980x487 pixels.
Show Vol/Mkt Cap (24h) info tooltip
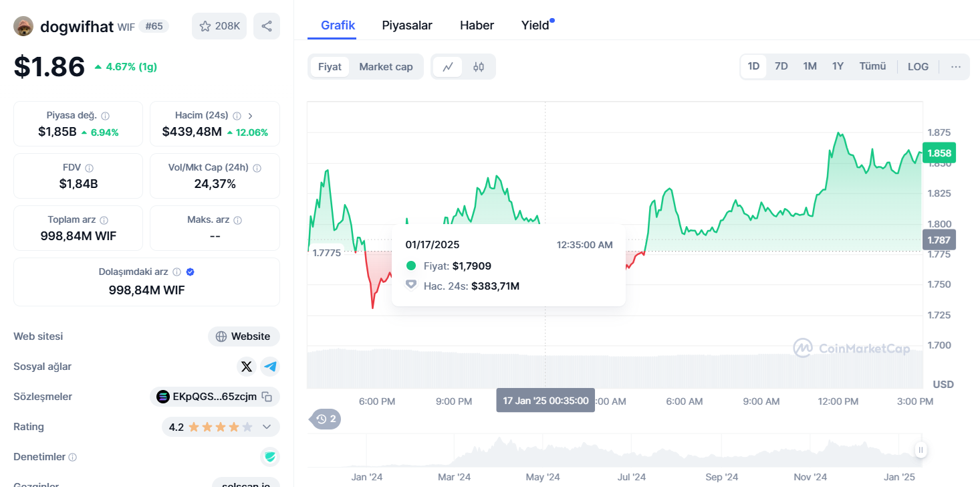(257, 168)
